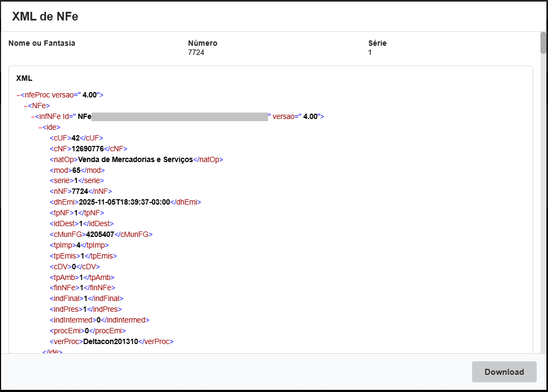Click the mod tag value 65

tap(76, 170)
